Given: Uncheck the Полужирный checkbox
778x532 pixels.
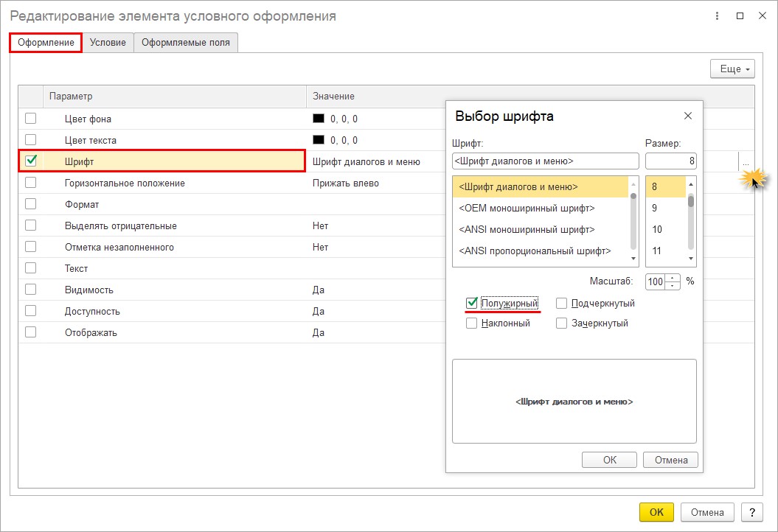Looking at the screenshot, I should click(x=472, y=303).
